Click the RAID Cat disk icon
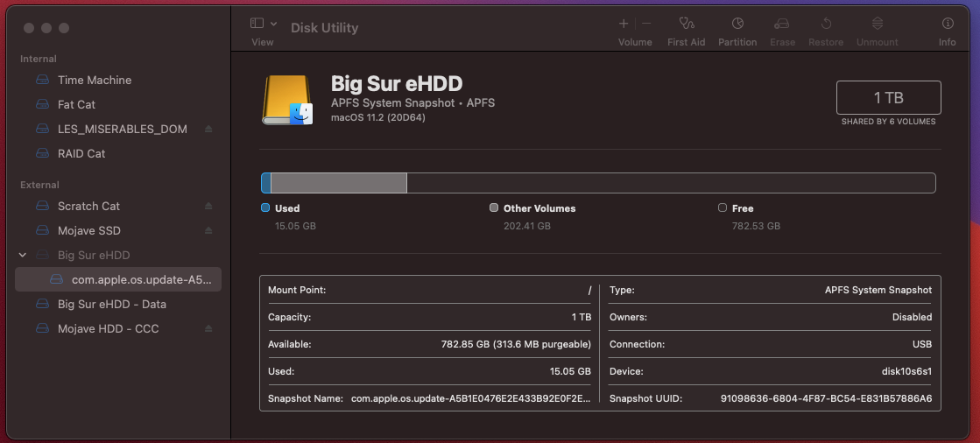Viewport: 980px width, 443px height. (x=42, y=153)
